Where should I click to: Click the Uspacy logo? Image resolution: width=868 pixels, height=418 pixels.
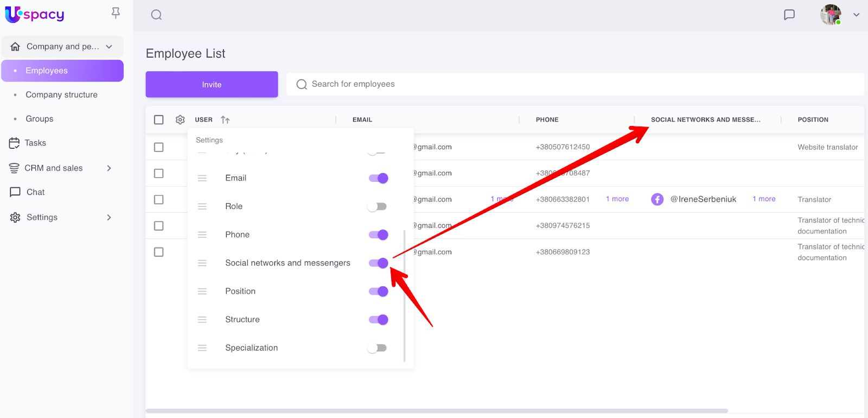point(35,15)
